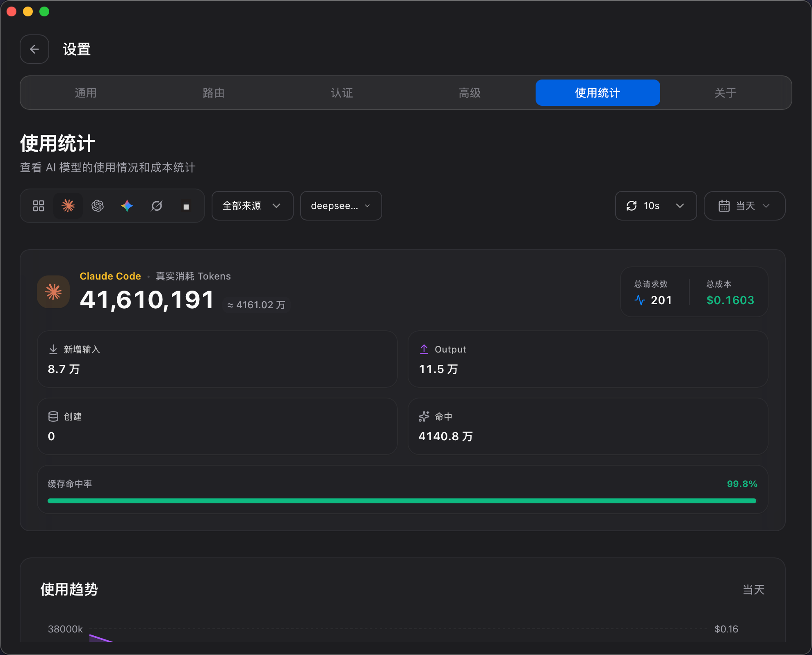
Task: Open the 10s refresh interval dropdown
Action: (656, 206)
